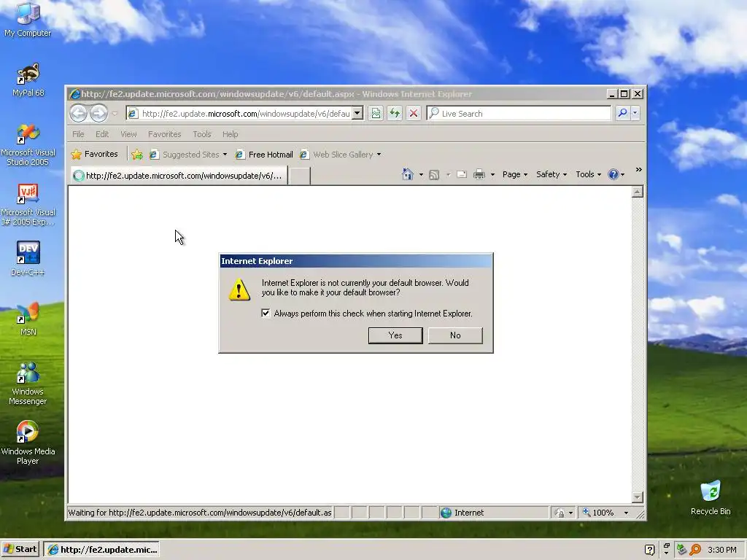
Task: Open the Start menu
Action: (x=20, y=550)
